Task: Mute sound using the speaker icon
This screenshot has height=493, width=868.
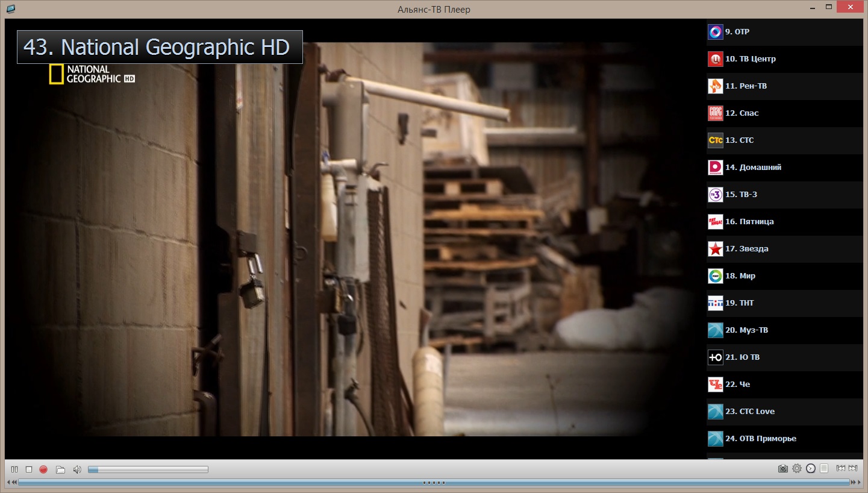Action: tap(77, 469)
